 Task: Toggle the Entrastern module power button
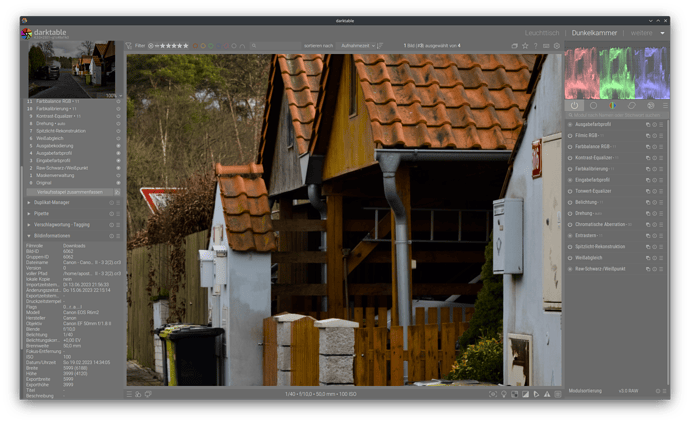click(571, 235)
